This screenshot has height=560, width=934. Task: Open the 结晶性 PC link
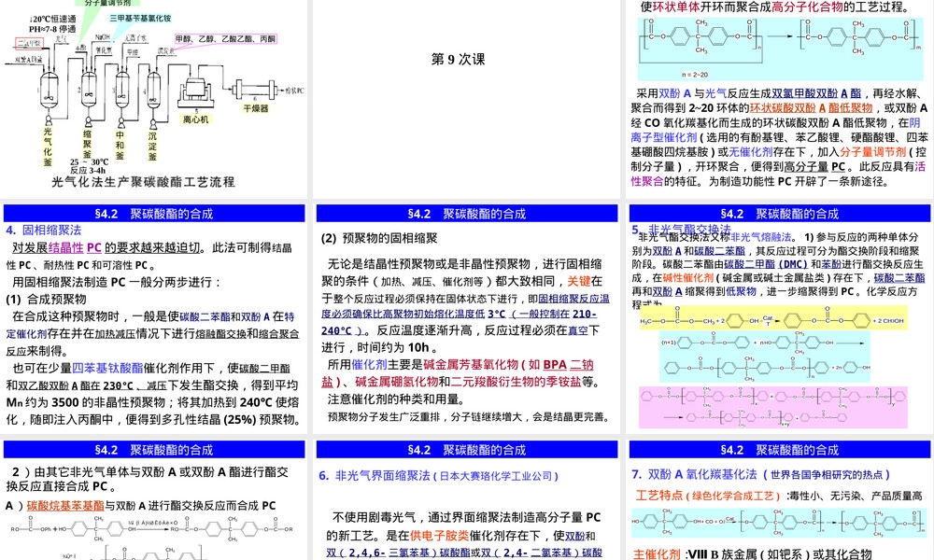[75, 247]
